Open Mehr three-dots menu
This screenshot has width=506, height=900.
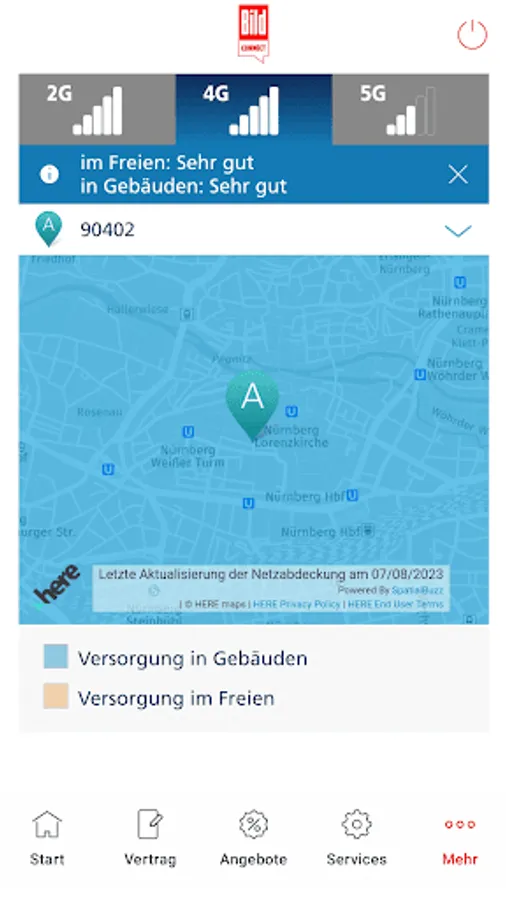tap(460, 825)
